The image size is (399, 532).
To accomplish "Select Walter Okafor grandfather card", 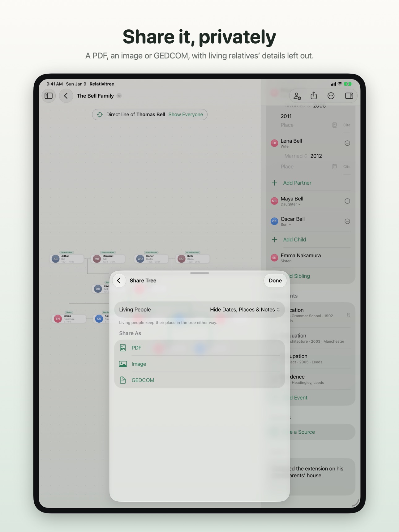I will coord(151,258).
